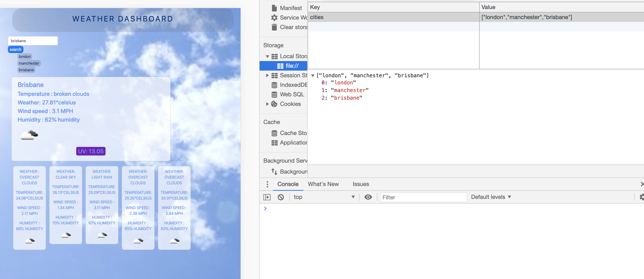The height and width of the screenshot is (279, 644).
Task: Click the search button on the dashboard
Action: (15, 49)
